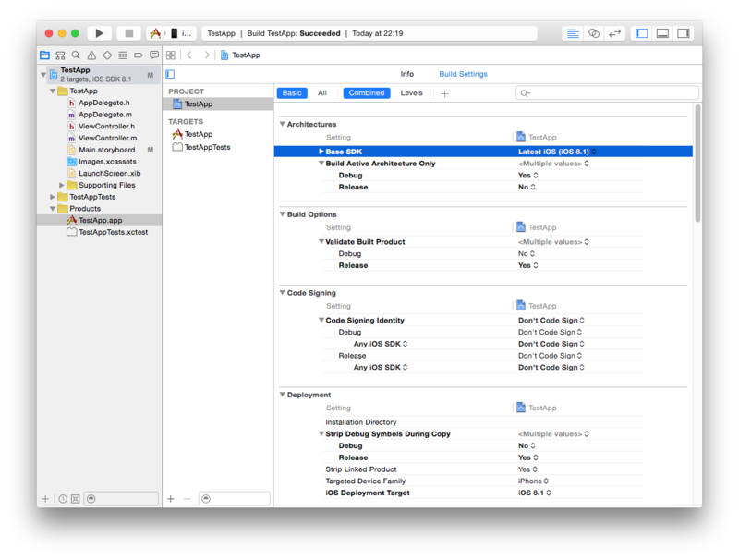
Task: Select the Combined view mode
Action: (x=366, y=92)
